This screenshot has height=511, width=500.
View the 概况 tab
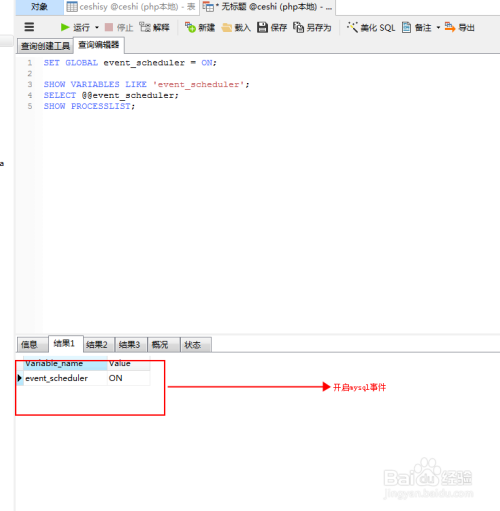164,344
